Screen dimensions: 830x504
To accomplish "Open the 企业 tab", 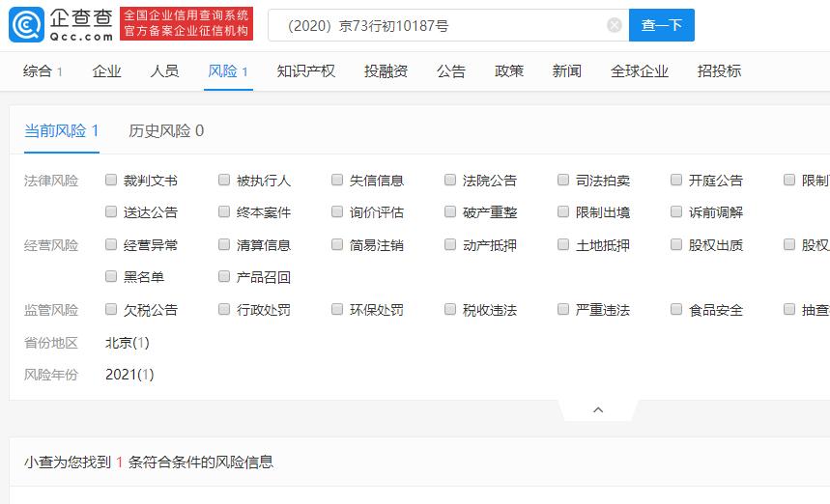I will click(107, 70).
